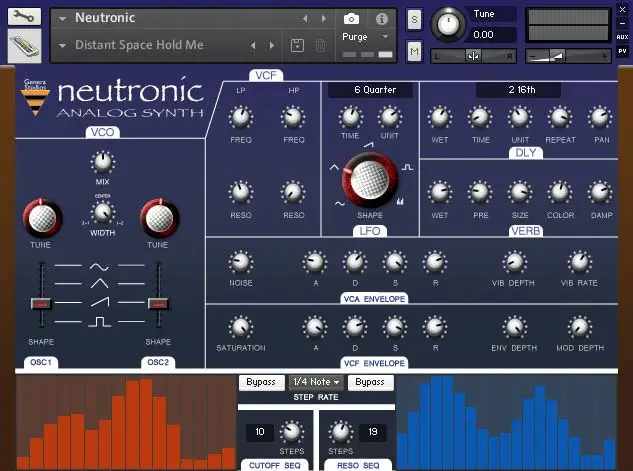Viewport: 633px width, 471px height.
Task: Choose LFO square wave shape icon
Action: (x=407, y=167)
